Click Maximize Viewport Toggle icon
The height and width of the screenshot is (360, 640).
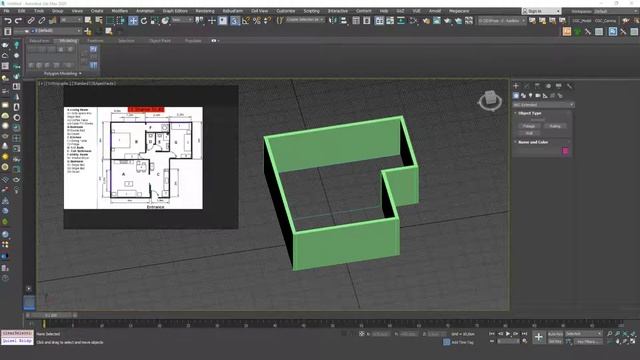(633, 341)
